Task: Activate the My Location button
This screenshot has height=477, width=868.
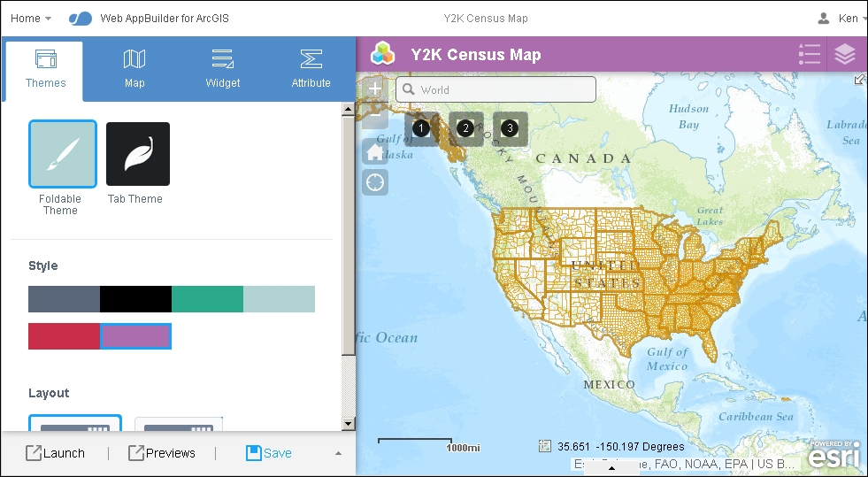Action: pos(375,182)
